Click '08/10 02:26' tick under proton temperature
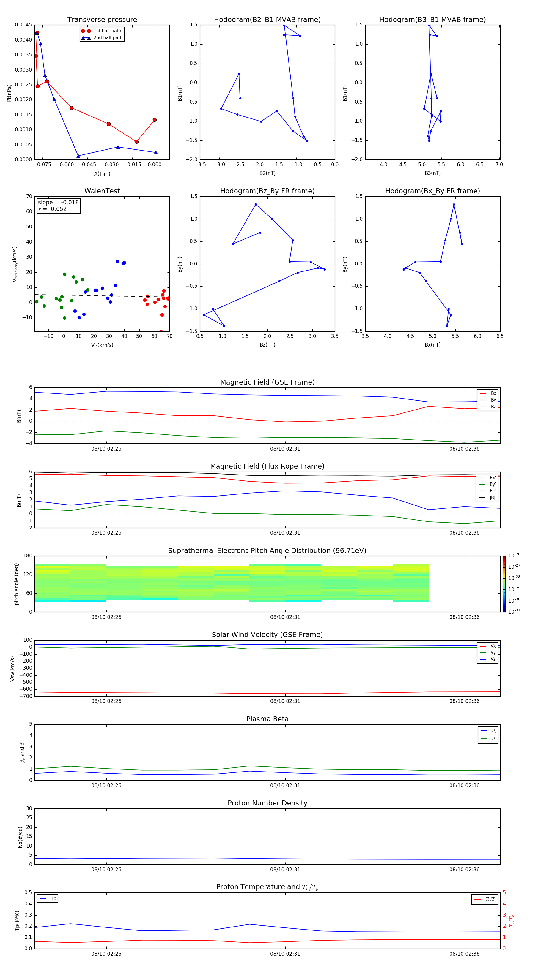 point(106,954)
